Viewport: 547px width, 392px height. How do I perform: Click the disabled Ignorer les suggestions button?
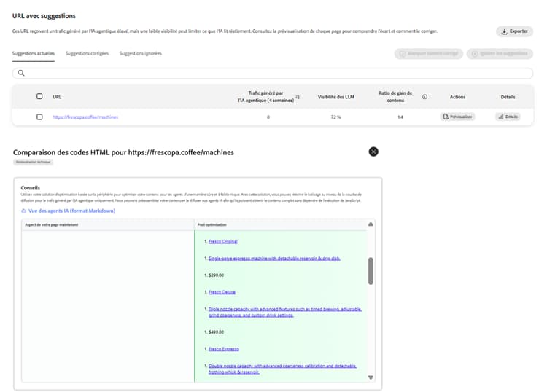(500, 54)
